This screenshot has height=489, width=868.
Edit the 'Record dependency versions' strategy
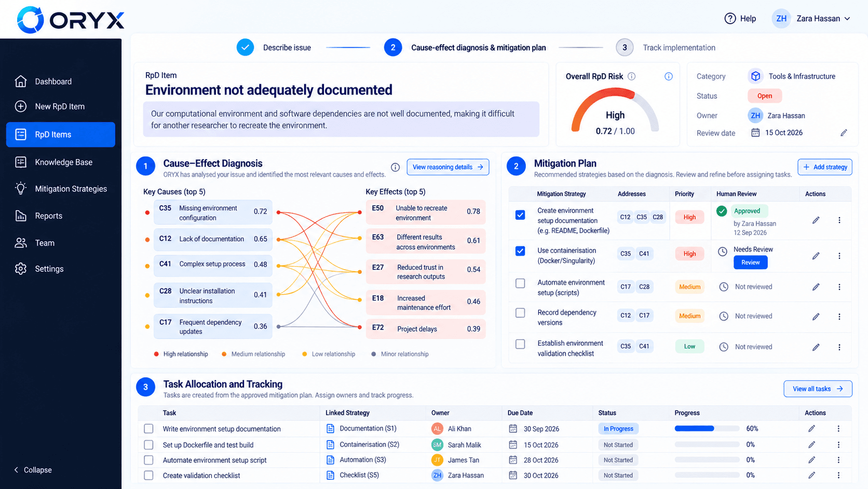pyautogui.click(x=816, y=316)
